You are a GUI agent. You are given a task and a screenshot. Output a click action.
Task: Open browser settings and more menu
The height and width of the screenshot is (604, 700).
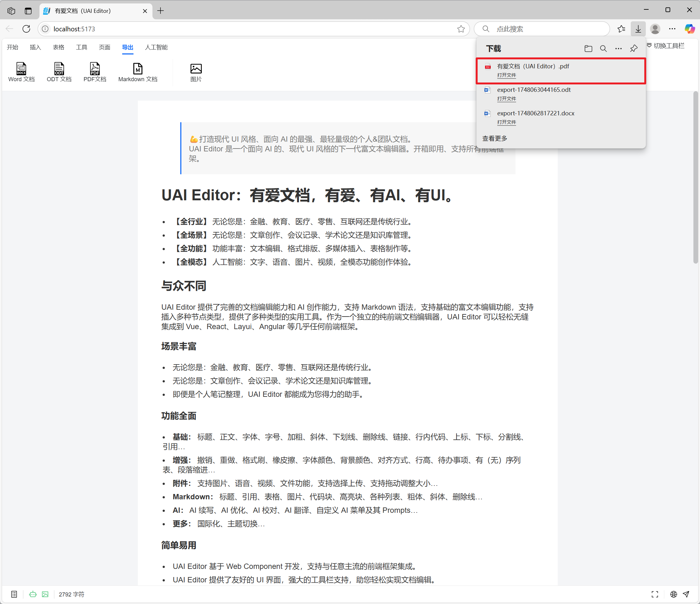click(672, 29)
